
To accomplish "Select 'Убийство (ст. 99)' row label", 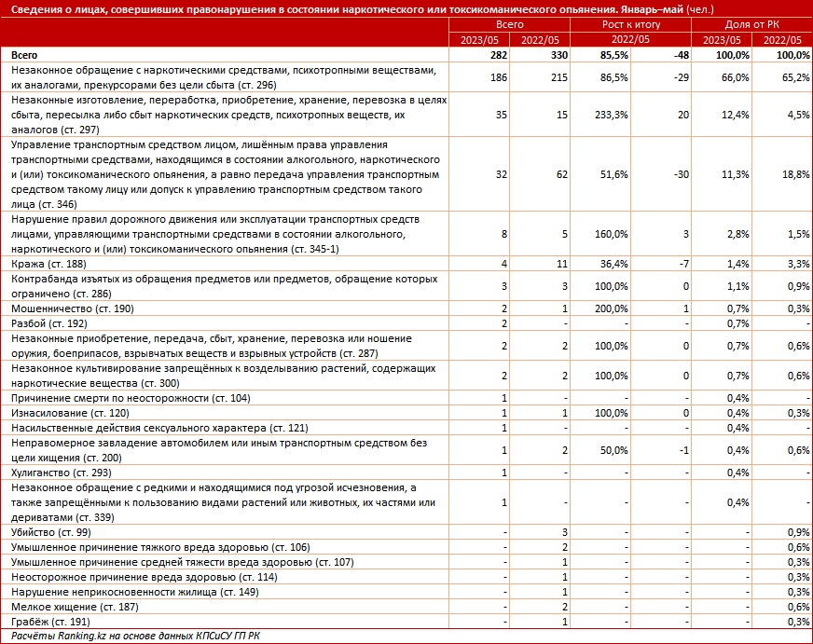I will 50,532.
